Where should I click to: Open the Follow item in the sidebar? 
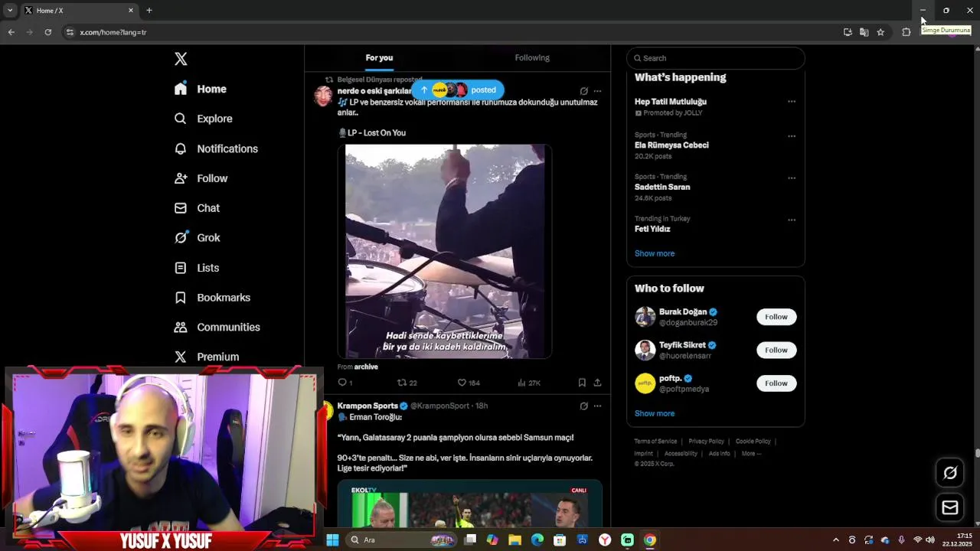click(201, 178)
